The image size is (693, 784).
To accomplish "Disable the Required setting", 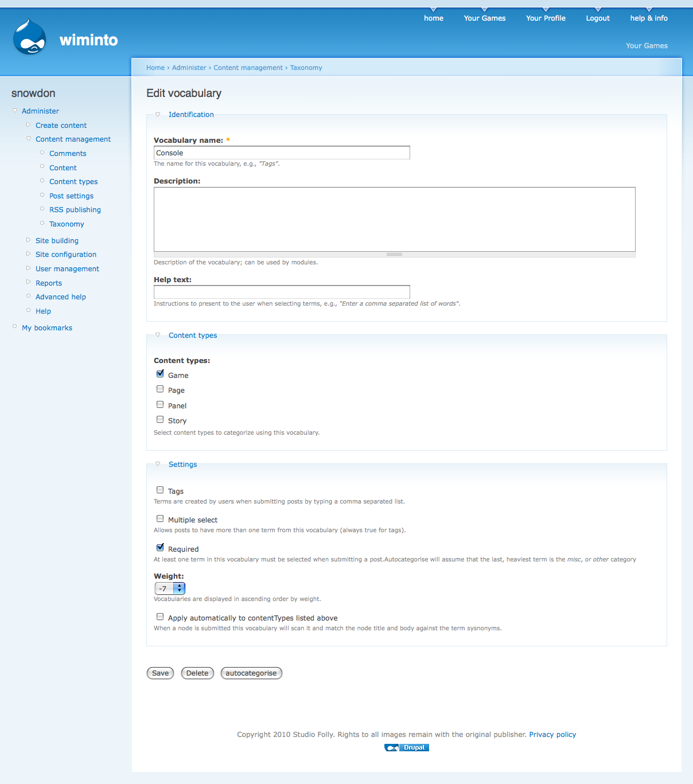I will click(x=160, y=547).
